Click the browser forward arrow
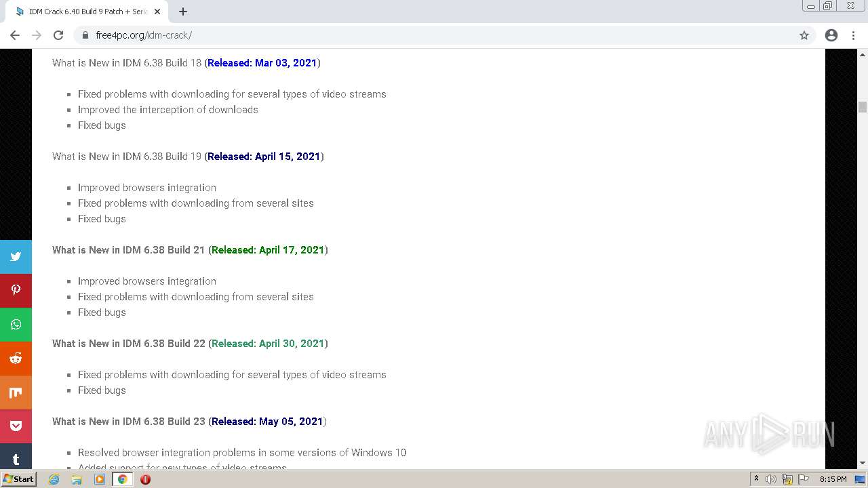This screenshot has height=488, width=868. (37, 35)
